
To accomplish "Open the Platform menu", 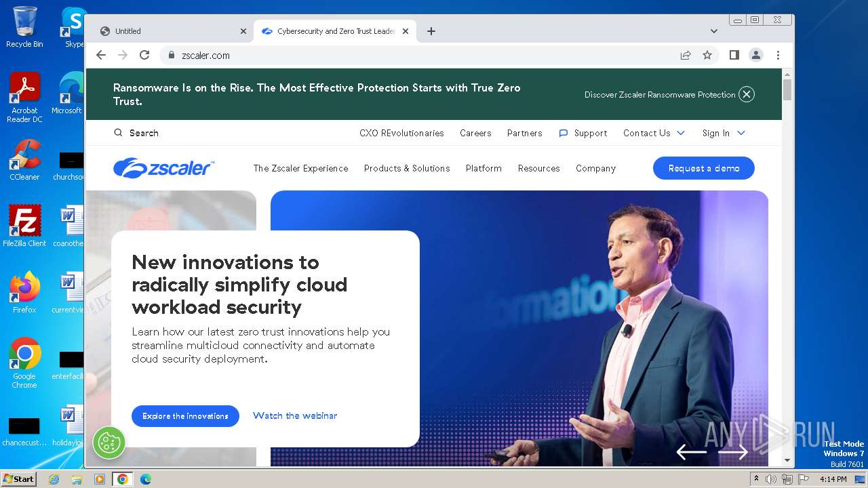I will tap(484, 168).
